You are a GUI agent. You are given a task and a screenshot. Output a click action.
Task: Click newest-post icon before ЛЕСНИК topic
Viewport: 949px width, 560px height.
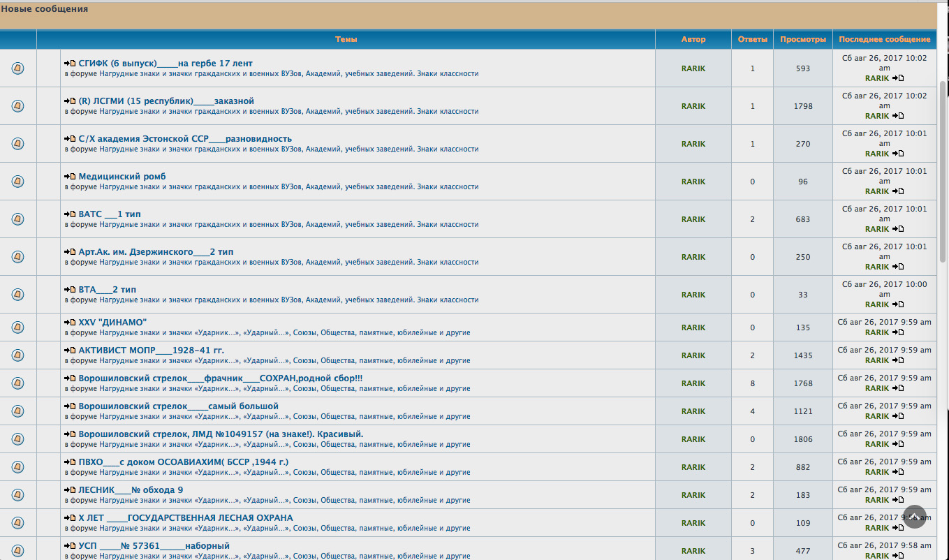(x=70, y=490)
